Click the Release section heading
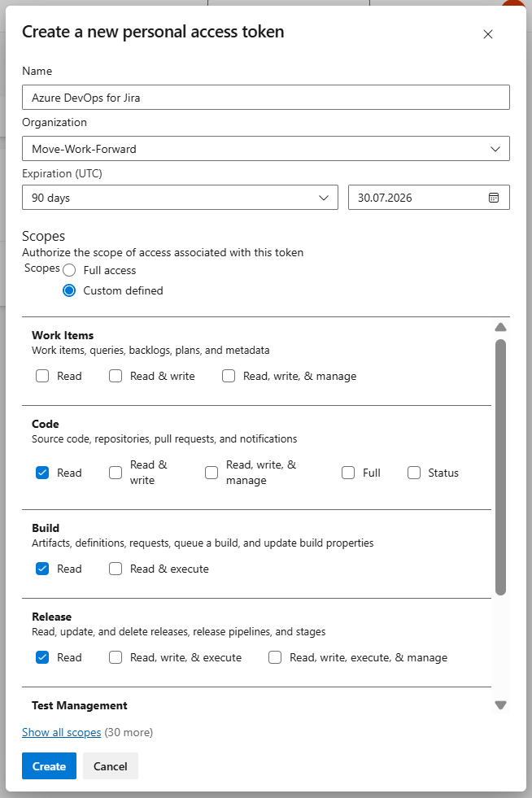Screen dimensions: 532x798 point(51,617)
